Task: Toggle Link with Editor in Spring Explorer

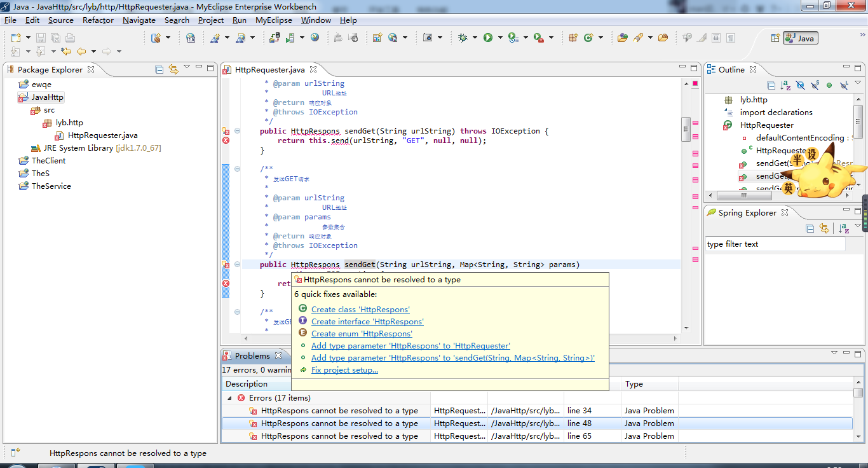Action: pyautogui.click(x=824, y=229)
